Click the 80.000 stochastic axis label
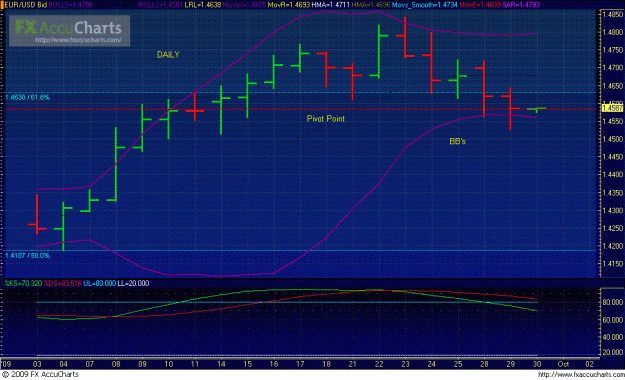The height and width of the screenshot is (380, 625). (x=613, y=302)
